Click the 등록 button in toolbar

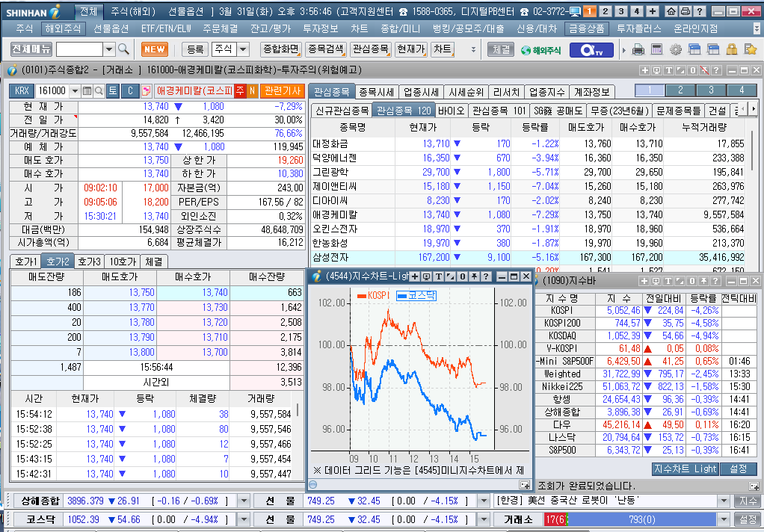coord(195,49)
